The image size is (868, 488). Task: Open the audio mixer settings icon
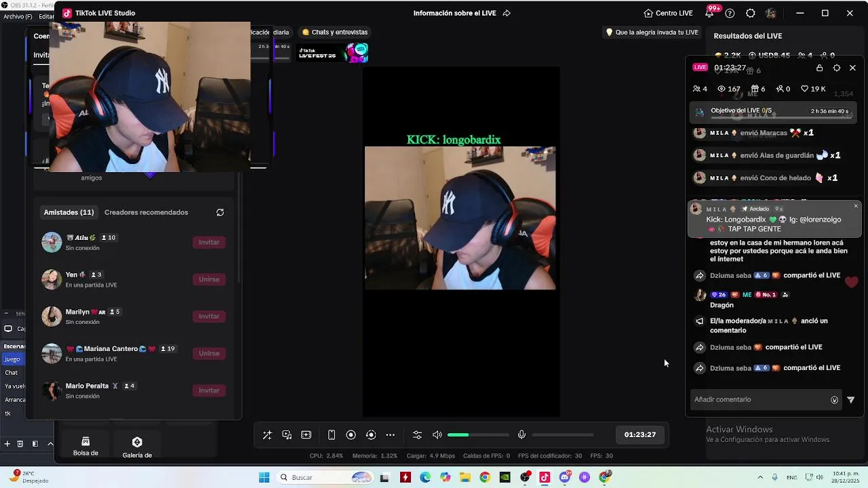pyautogui.click(x=417, y=435)
